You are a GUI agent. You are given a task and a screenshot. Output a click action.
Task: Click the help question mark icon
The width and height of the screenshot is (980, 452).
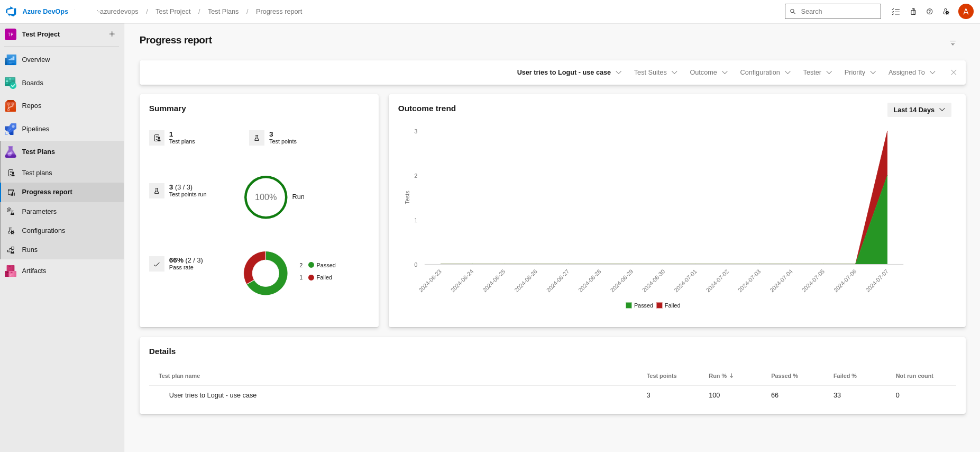[929, 12]
